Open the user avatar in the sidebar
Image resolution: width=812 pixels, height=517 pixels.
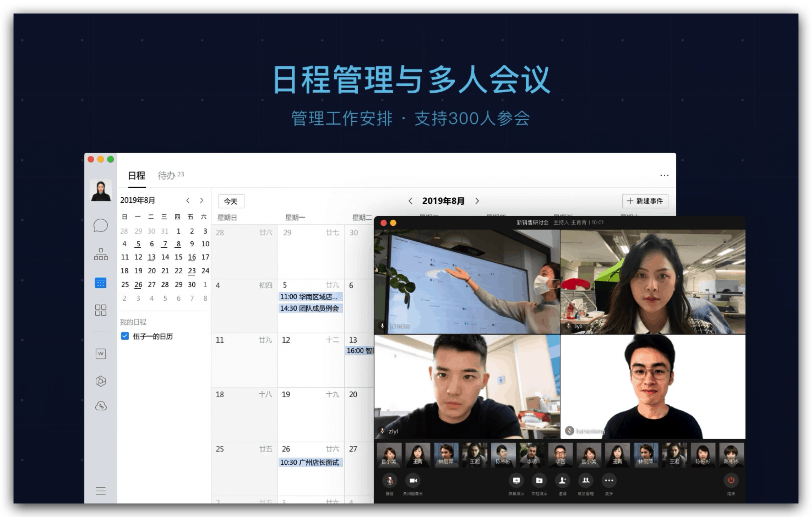(x=100, y=190)
